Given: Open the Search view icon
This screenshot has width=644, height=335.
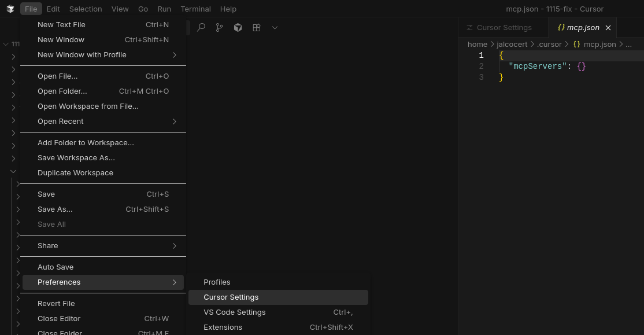Looking at the screenshot, I should point(201,28).
